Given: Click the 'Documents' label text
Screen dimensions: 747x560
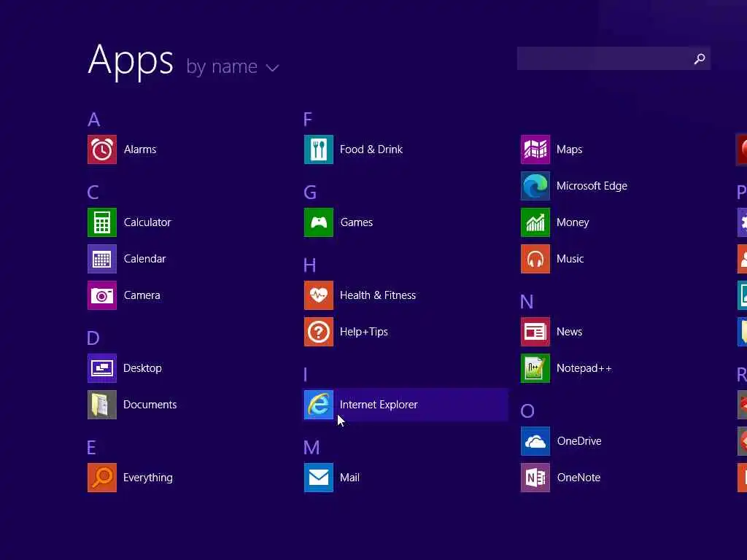Looking at the screenshot, I should [150, 405].
